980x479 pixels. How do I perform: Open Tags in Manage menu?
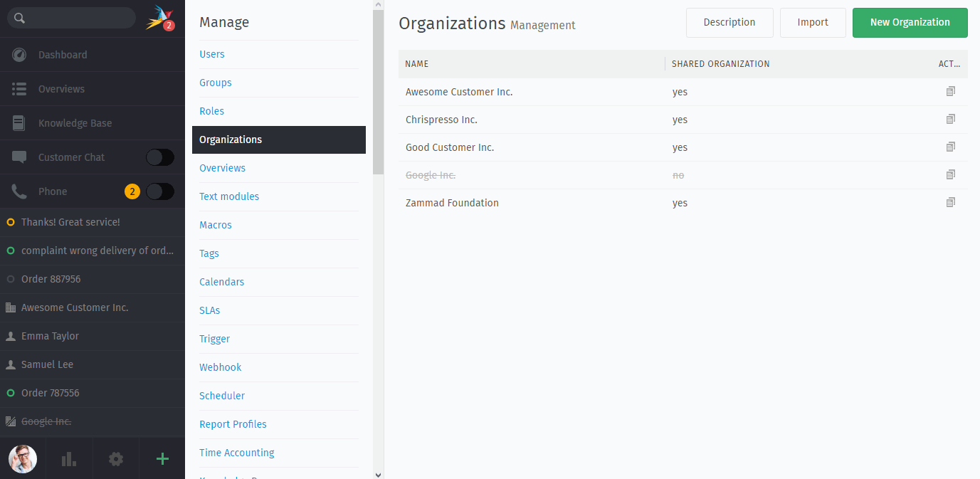pos(209,253)
